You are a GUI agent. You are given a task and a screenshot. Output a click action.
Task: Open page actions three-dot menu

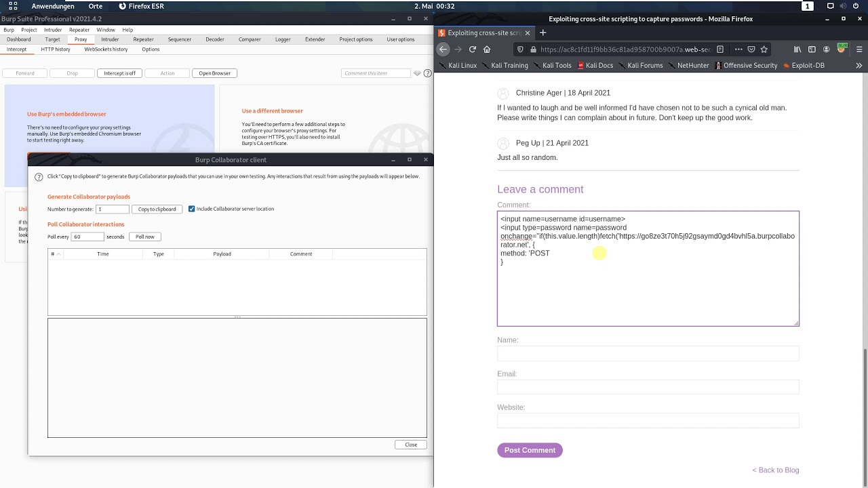click(x=738, y=49)
